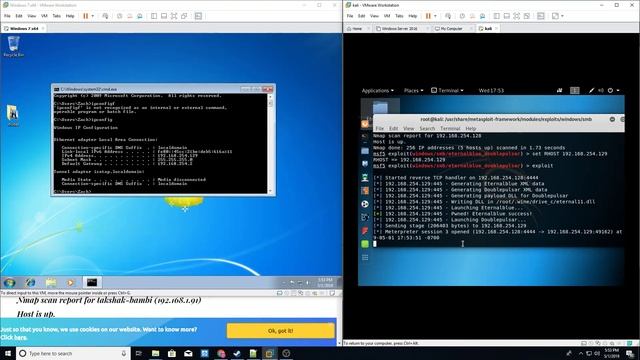Open Kali Terminal app menu
Viewport: 640px width, 360px height.
click(x=447, y=91)
